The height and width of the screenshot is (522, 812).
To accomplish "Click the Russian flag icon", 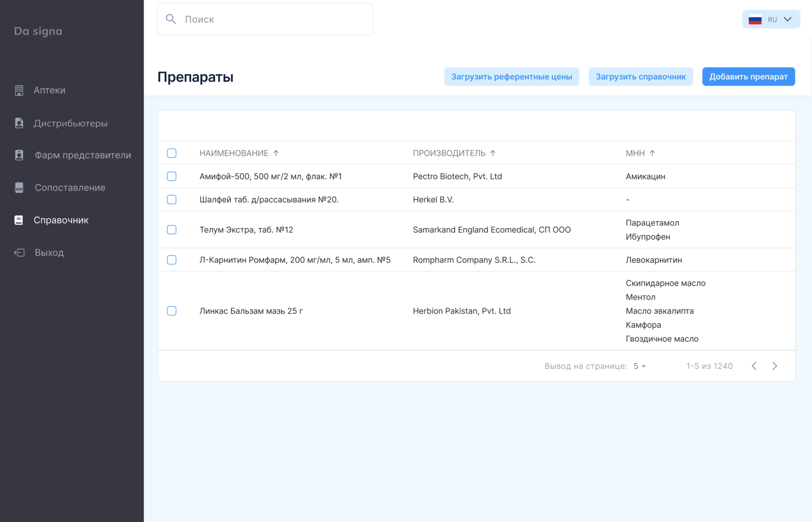I will [x=754, y=19].
